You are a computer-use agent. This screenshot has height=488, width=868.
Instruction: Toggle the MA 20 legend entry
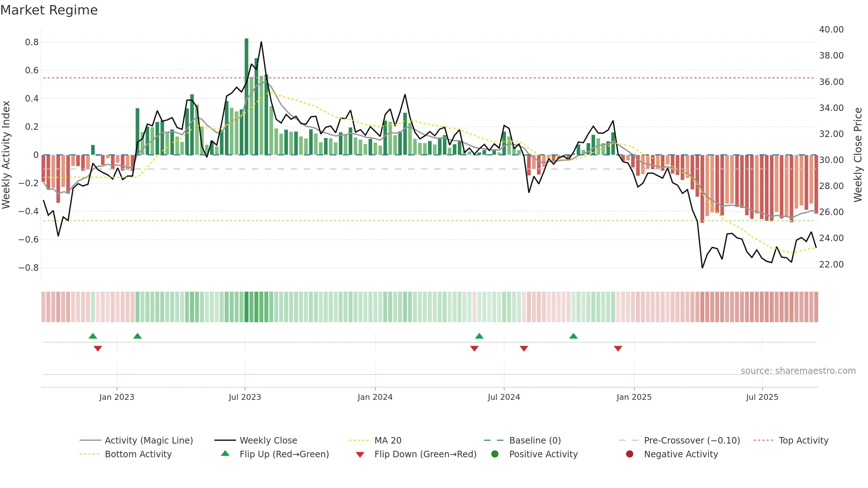(x=375, y=440)
